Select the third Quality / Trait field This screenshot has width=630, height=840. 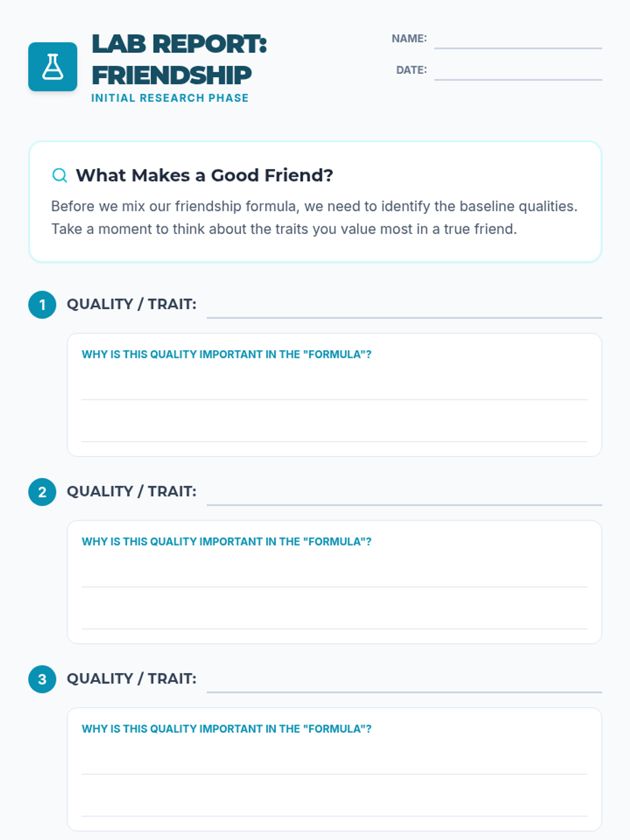[404, 681]
